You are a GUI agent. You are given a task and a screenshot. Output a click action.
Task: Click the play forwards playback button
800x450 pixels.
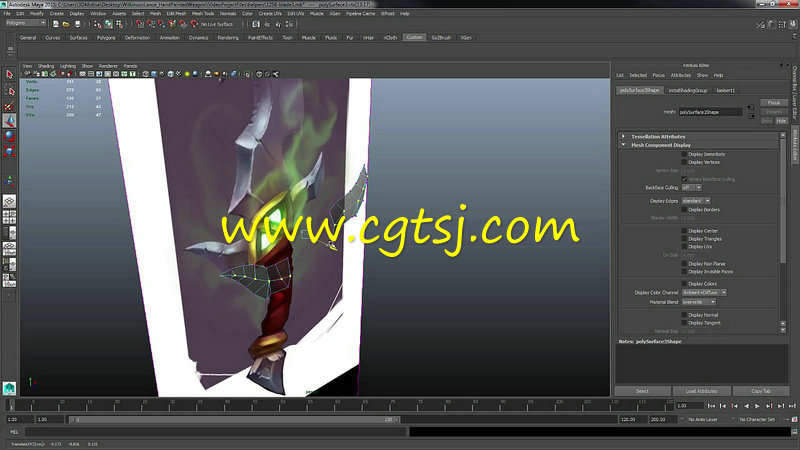757,406
